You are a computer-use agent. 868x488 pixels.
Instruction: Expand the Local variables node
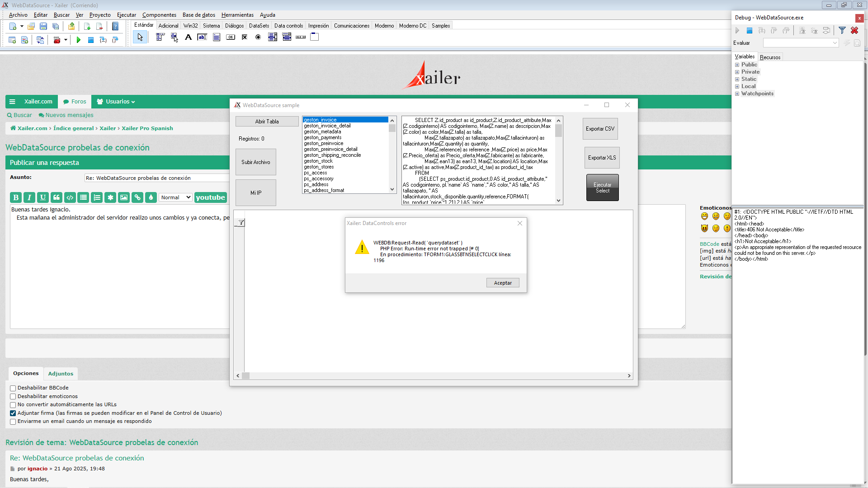pos(737,86)
